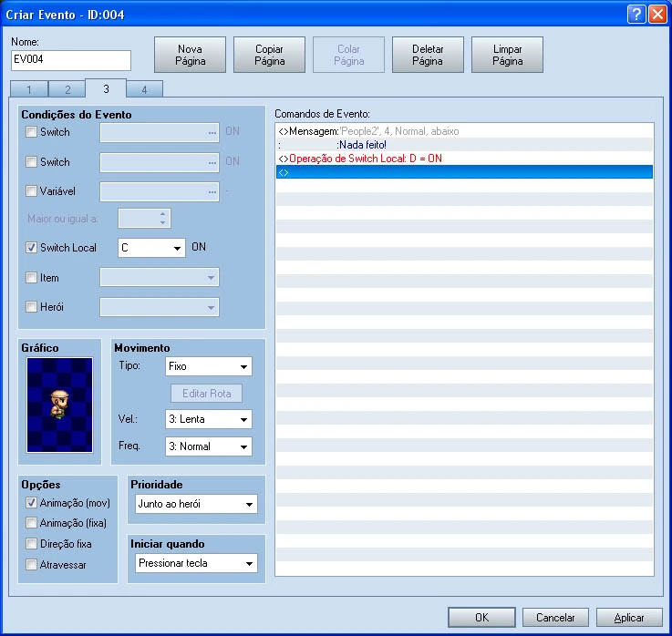Confirm with the OK button
The height and width of the screenshot is (636, 672).
481,617
